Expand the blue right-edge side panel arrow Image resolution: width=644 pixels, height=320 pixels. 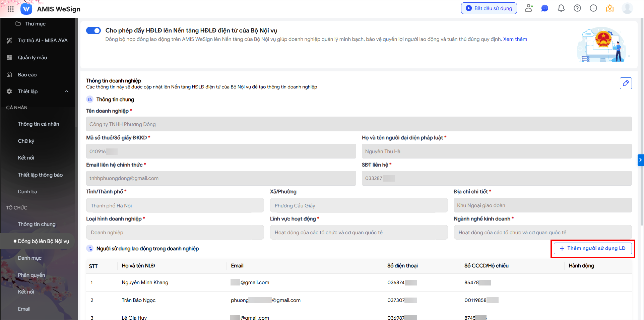click(x=640, y=160)
